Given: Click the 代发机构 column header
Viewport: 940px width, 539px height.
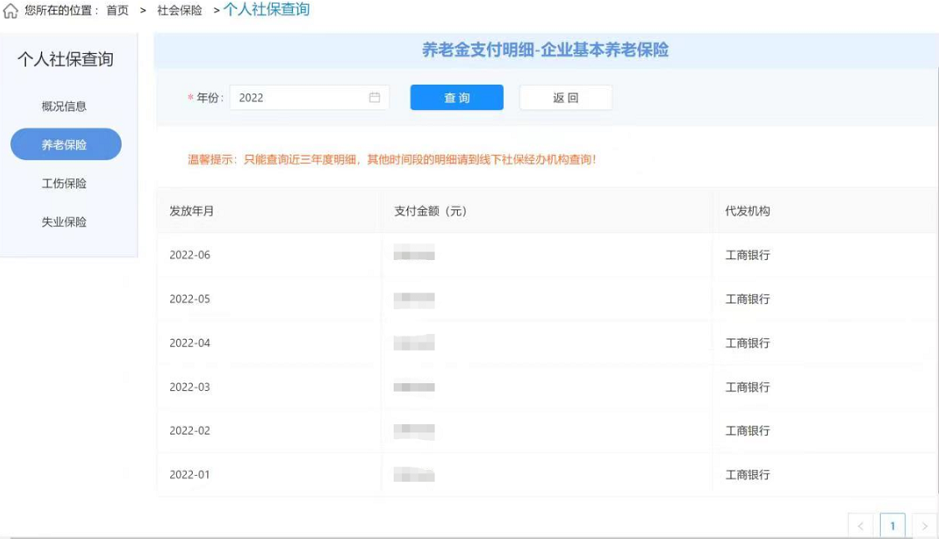Looking at the screenshot, I should [747, 211].
